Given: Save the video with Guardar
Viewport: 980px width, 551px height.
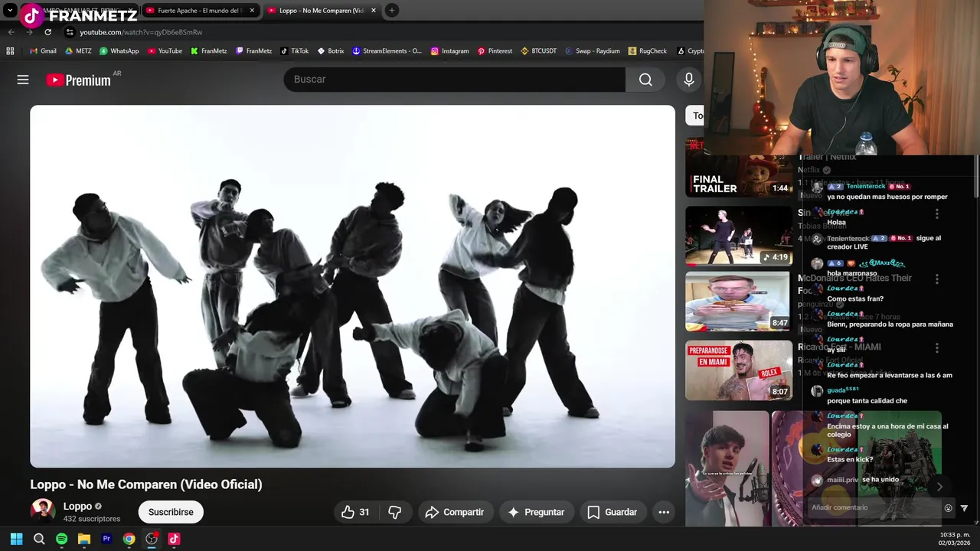Looking at the screenshot, I should [612, 512].
